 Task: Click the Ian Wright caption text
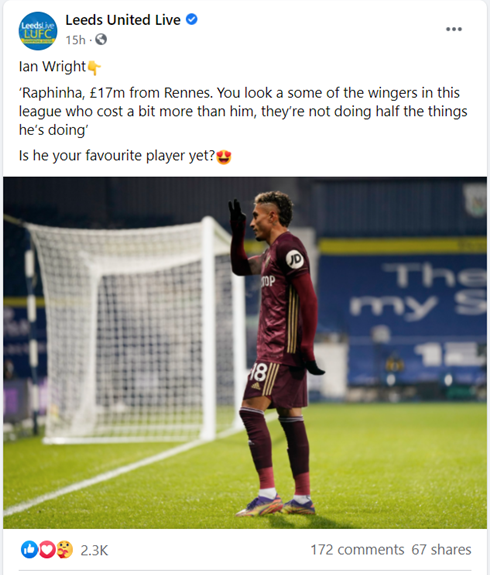click(52, 67)
